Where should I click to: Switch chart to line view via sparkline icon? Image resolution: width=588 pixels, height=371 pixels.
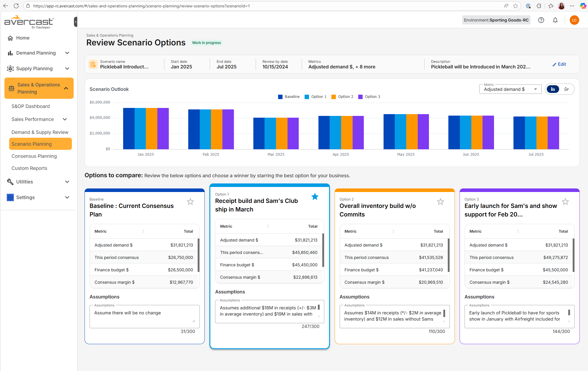(x=566, y=89)
